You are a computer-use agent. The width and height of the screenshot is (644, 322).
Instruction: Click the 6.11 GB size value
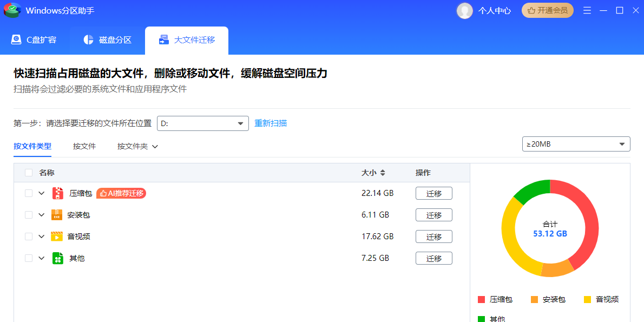click(x=376, y=215)
